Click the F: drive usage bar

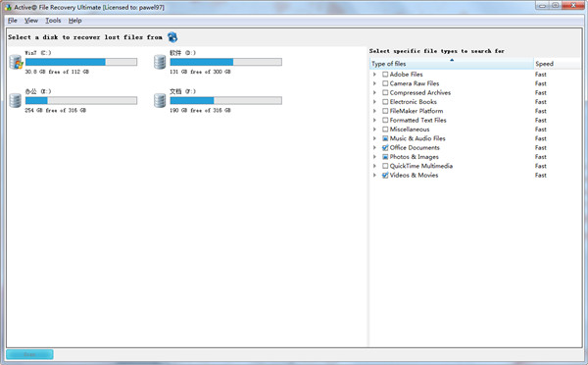pos(225,101)
